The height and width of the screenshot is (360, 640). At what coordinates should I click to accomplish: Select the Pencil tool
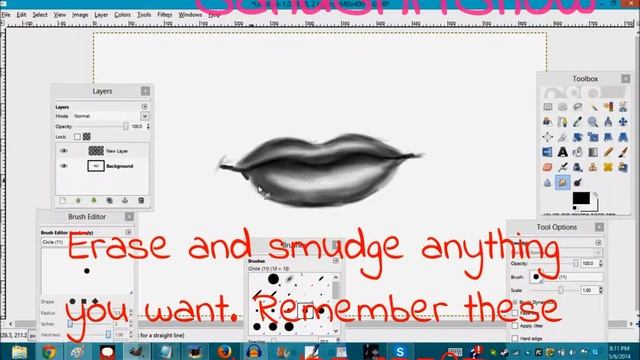(x=608, y=152)
